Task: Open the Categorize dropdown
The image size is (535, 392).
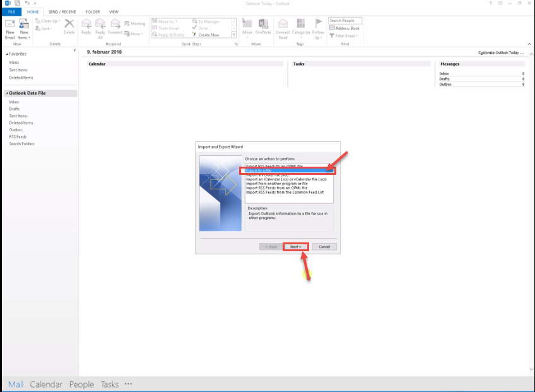Action: (300, 29)
